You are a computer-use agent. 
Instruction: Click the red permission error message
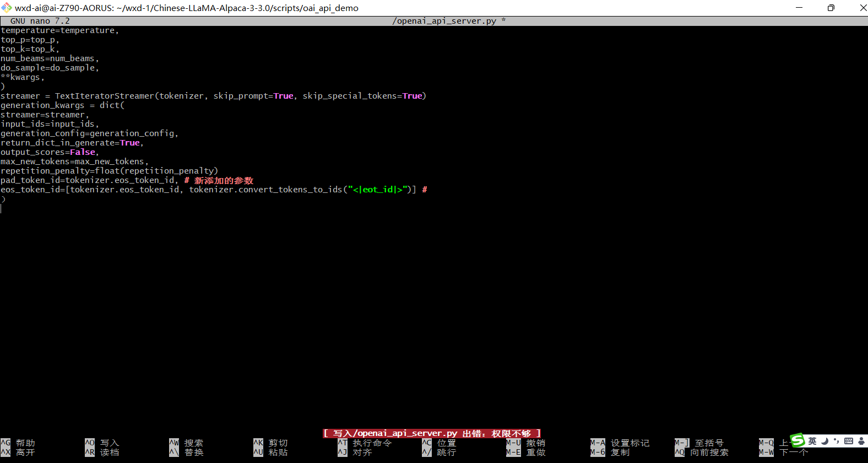click(432, 434)
